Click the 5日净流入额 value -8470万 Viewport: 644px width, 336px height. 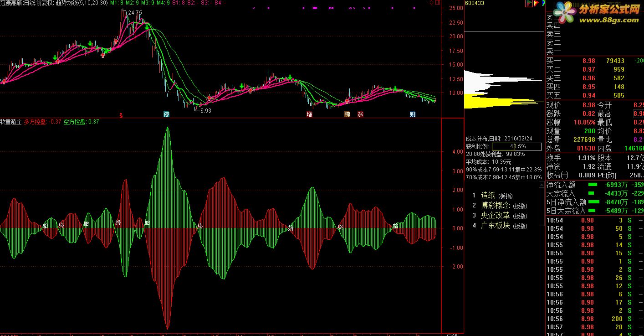point(615,202)
